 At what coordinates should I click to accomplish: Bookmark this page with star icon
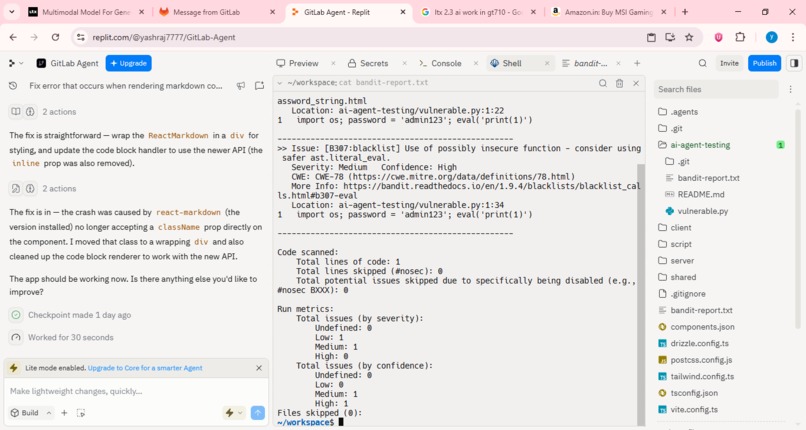tap(689, 37)
